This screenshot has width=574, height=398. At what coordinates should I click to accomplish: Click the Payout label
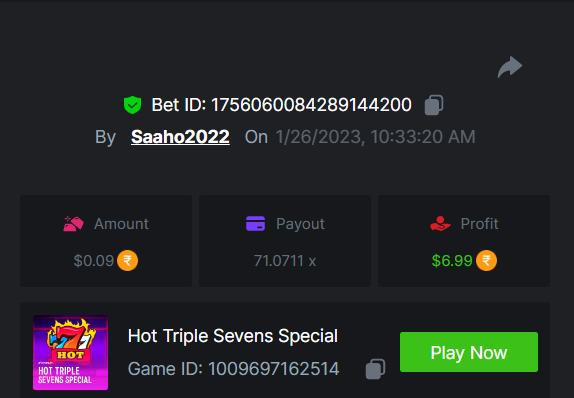pos(300,224)
